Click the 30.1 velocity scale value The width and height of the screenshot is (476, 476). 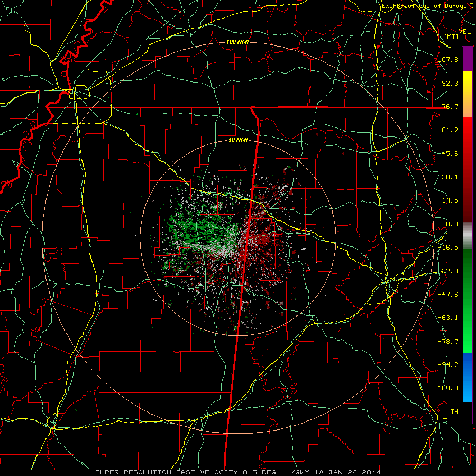[x=450, y=177]
